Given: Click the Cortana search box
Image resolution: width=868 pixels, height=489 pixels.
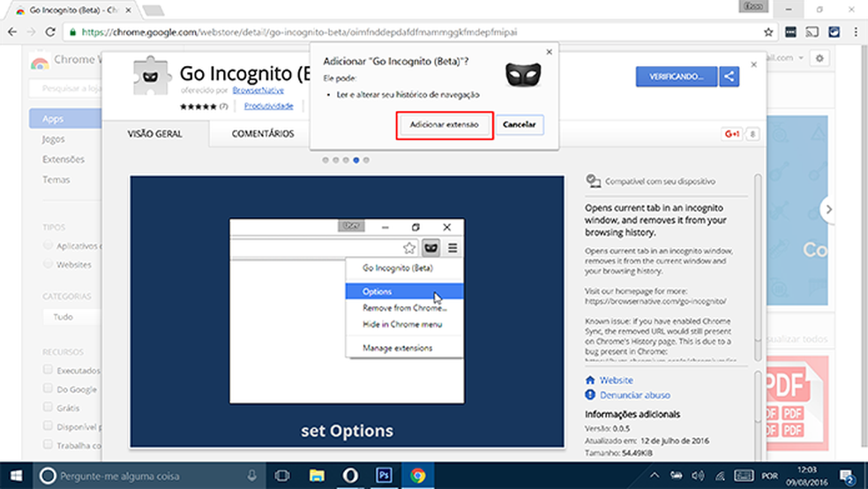Looking at the screenshot, I should point(149,476).
